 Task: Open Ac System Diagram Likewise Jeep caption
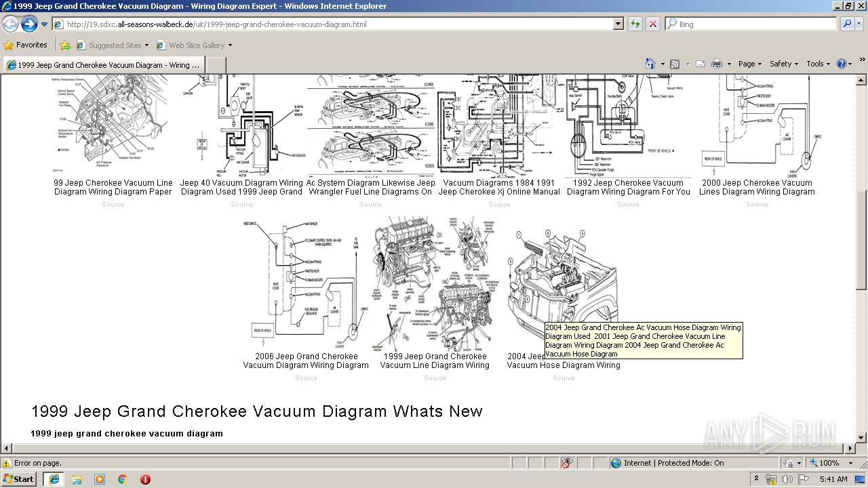point(370,187)
